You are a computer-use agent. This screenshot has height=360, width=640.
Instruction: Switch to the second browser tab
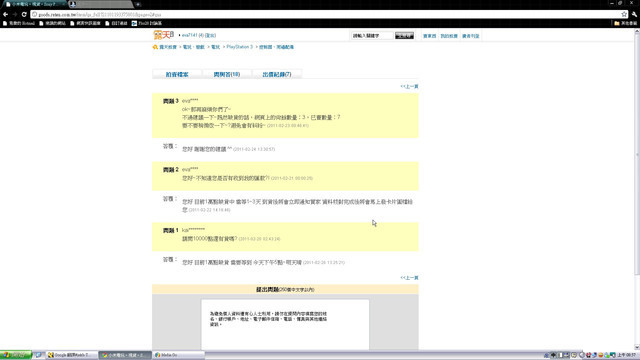100,4
